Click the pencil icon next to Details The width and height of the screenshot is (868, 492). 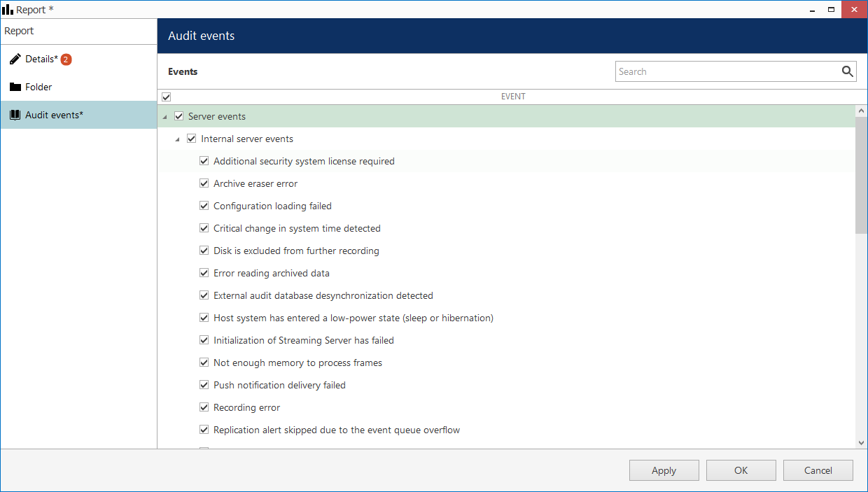(15, 59)
